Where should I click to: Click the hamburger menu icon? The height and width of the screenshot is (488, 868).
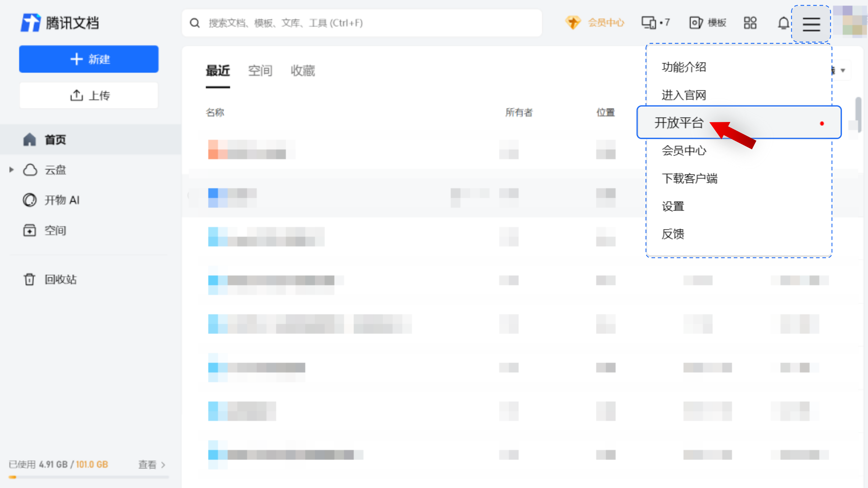[x=811, y=24]
